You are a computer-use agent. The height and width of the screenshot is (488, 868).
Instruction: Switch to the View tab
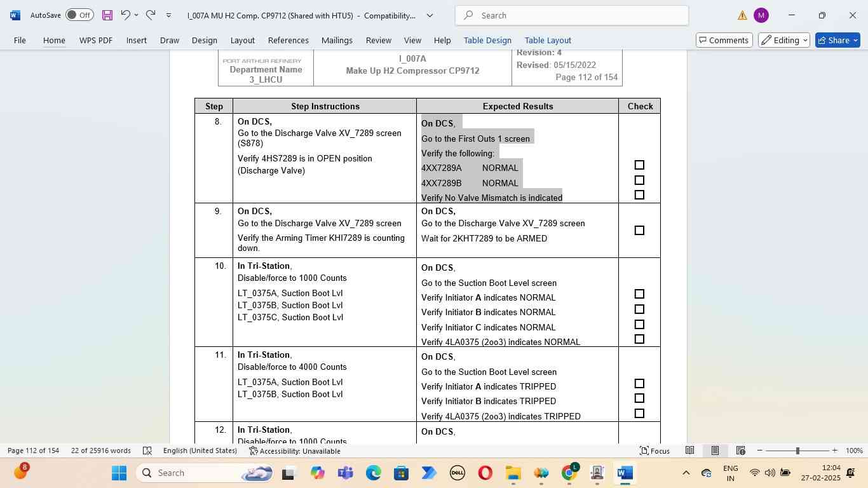pos(412,40)
